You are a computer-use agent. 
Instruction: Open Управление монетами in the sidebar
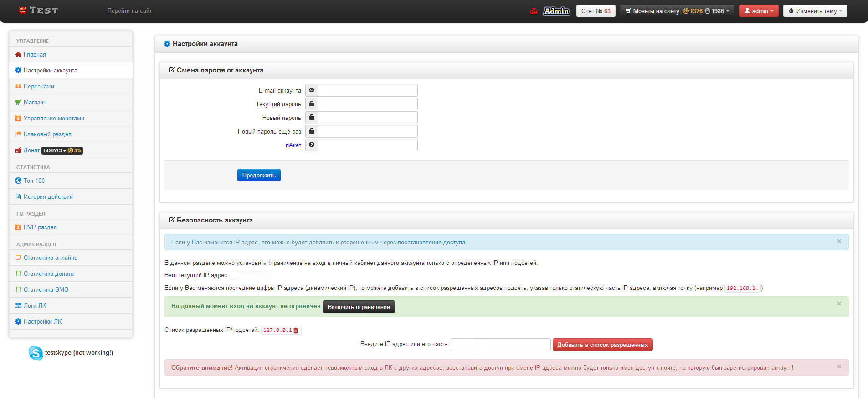71,118
